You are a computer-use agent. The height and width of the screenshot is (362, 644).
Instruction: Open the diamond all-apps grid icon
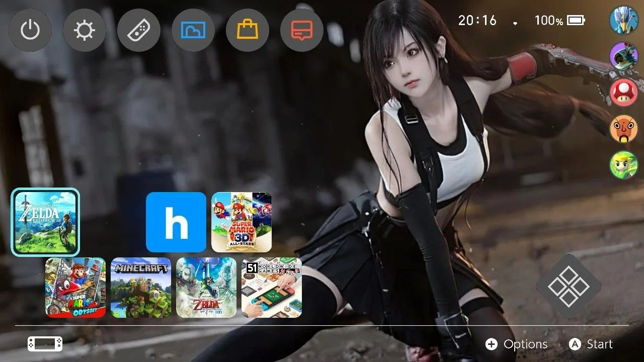click(x=569, y=287)
